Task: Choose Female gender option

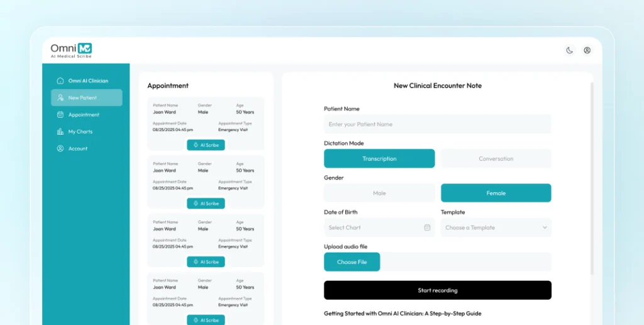Action: [x=496, y=193]
